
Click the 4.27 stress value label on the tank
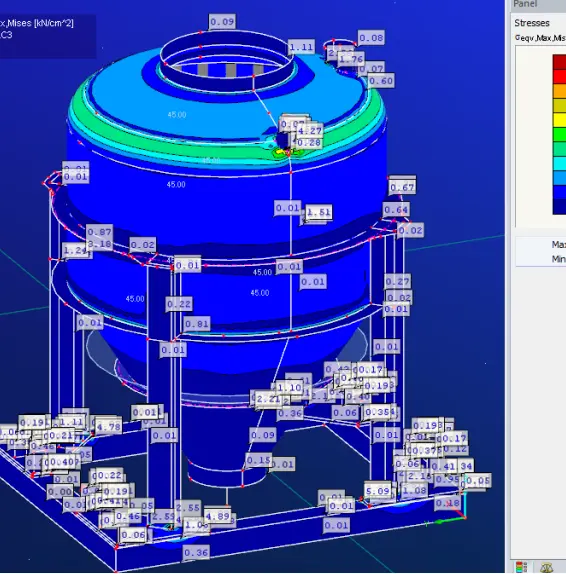(x=310, y=131)
